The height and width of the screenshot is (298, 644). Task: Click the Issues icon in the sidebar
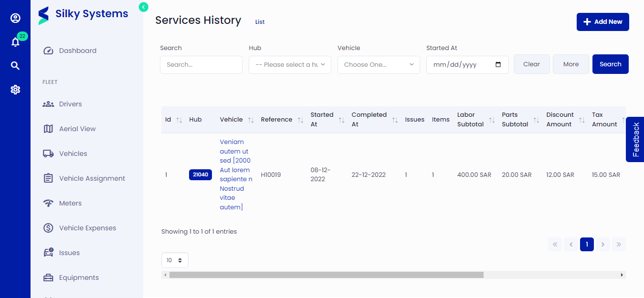pos(48,252)
